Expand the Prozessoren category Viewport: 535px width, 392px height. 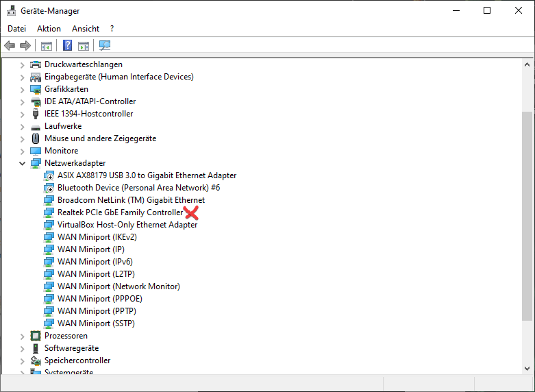point(22,336)
